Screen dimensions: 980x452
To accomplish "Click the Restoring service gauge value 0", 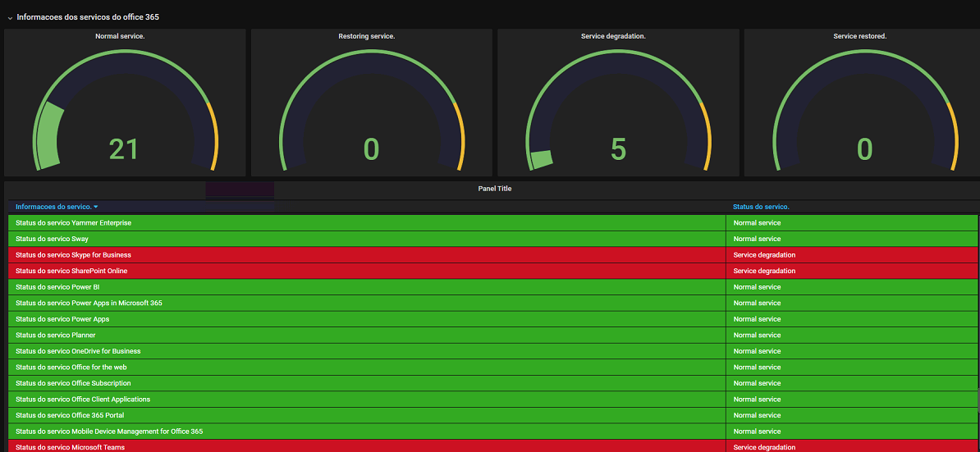I will 371,149.
